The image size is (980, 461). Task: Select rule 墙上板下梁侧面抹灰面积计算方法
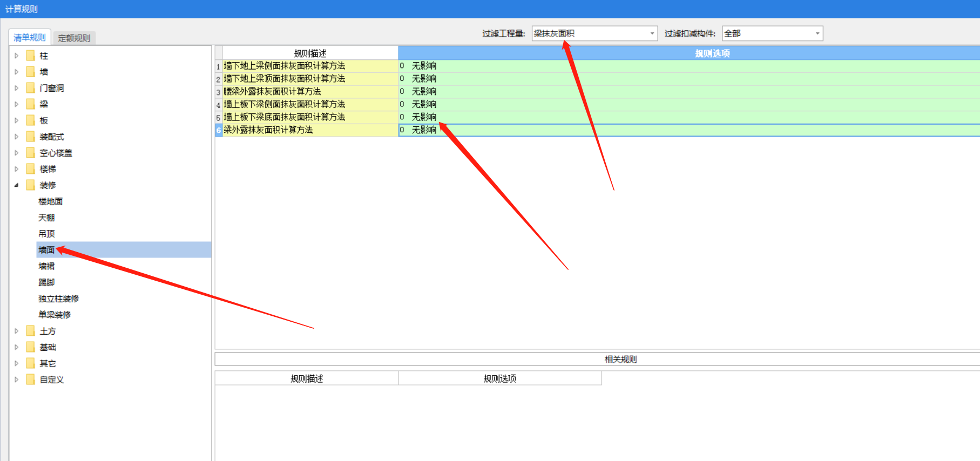(310, 104)
